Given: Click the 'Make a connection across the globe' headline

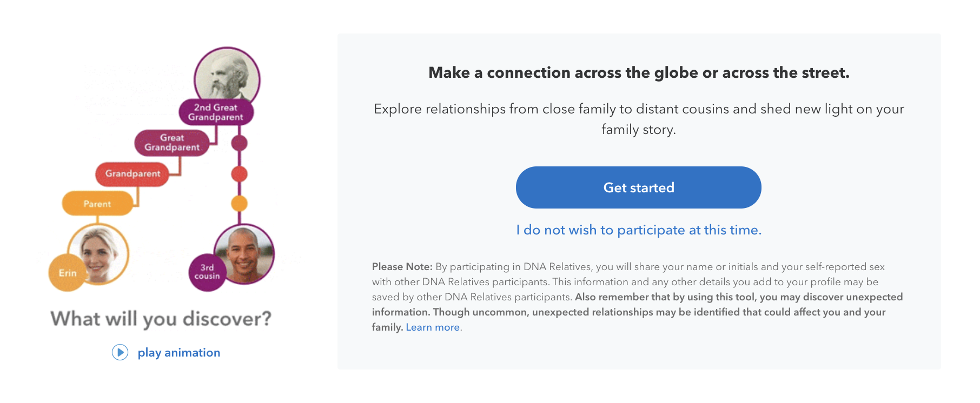Looking at the screenshot, I should pyautogui.click(x=639, y=73).
